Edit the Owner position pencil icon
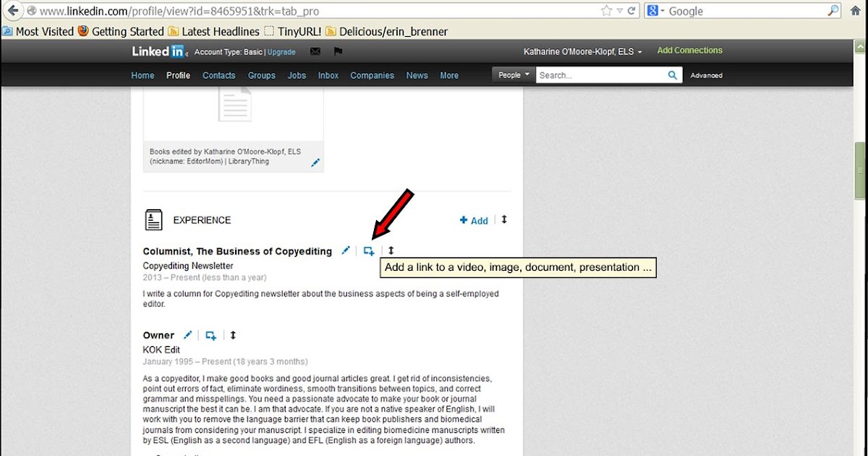Screen dimensions: 868x456 [x=188, y=334]
